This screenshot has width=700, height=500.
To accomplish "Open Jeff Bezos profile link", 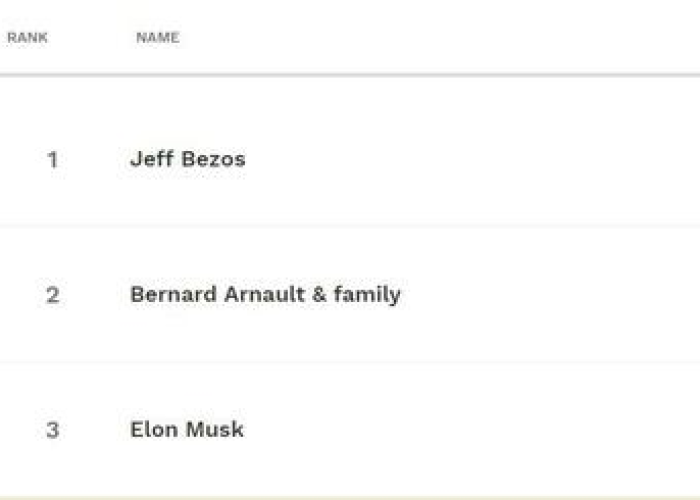I will click(x=188, y=159).
